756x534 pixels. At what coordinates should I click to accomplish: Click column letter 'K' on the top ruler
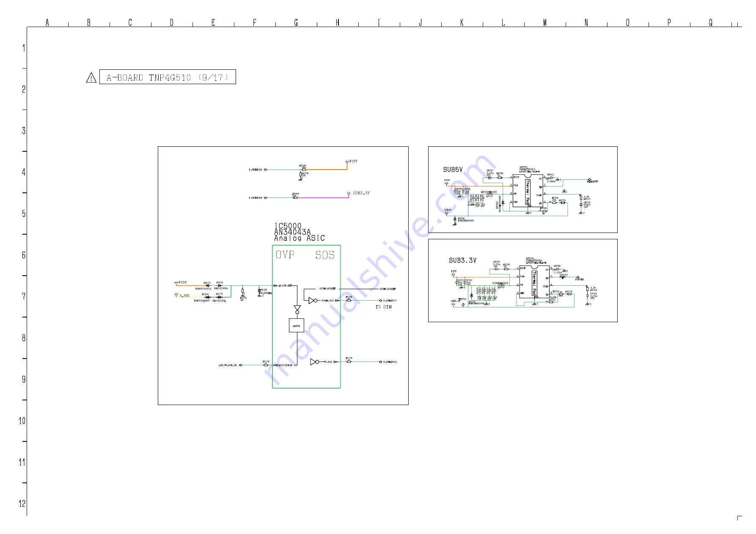coord(462,22)
